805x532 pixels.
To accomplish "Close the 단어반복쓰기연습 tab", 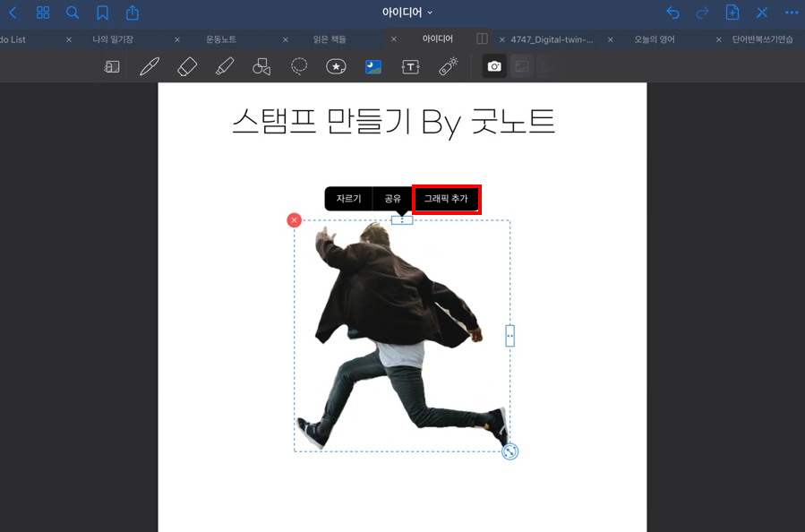I will coord(719,39).
